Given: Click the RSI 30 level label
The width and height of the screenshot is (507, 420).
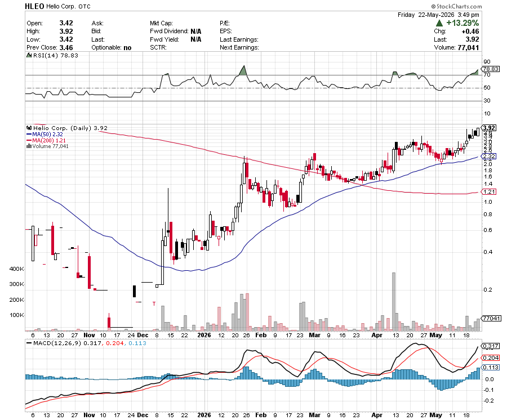Looking at the screenshot, I should [487, 100].
